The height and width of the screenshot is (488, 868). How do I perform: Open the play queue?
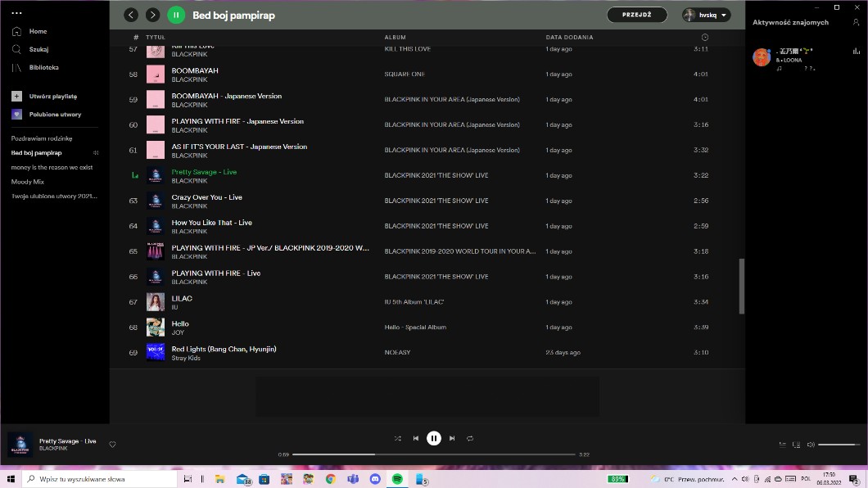tap(783, 445)
